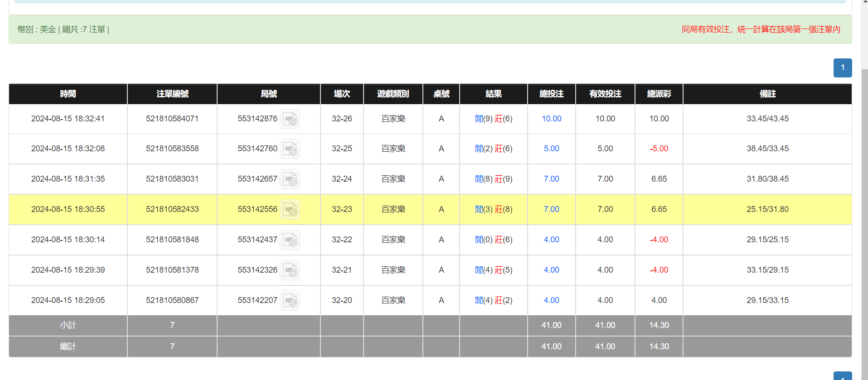Click total bet amount 10.00 link
The width and height of the screenshot is (868, 380).
click(x=551, y=119)
